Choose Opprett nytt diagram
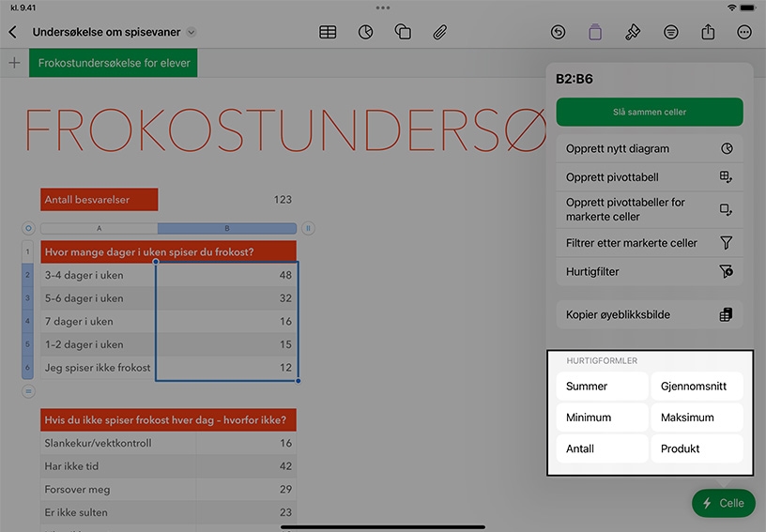 point(650,149)
